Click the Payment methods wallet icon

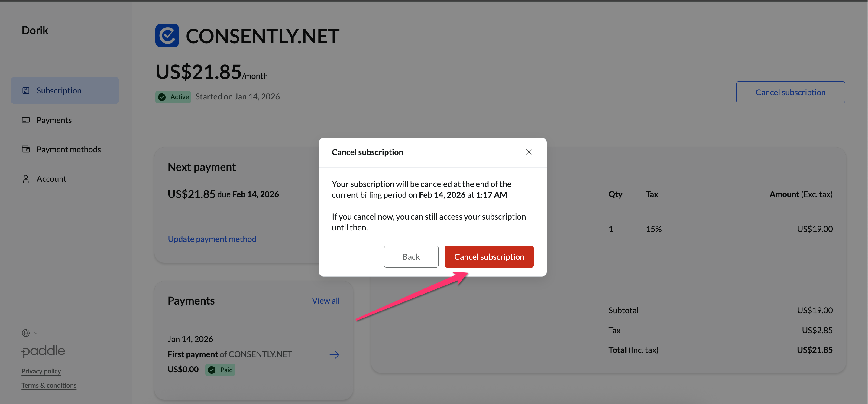tap(26, 149)
